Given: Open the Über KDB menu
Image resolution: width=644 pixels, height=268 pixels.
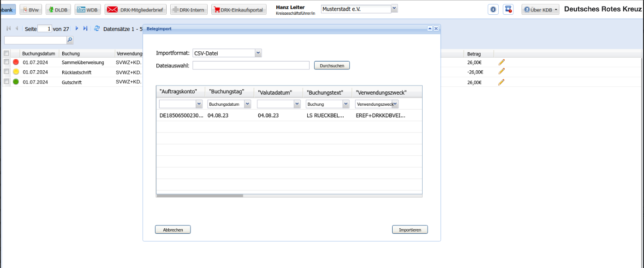Looking at the screenshot, I should pyautogui.click(x=540, y=10).
